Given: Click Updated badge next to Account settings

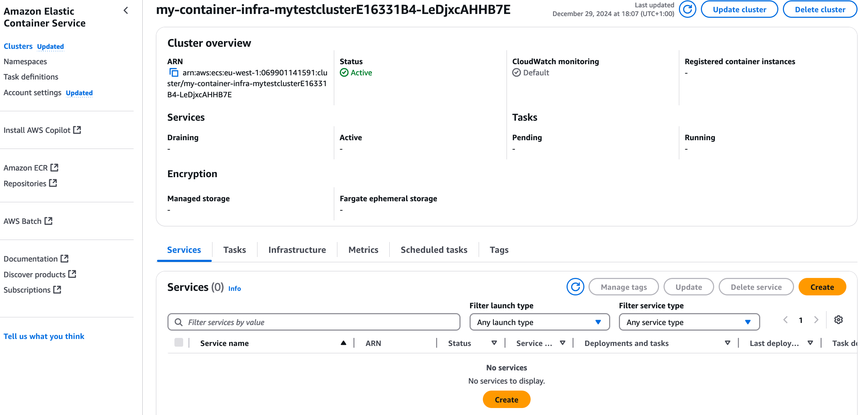Looking at the screenshot, I should pyautogui.click(x=79, y=93).
